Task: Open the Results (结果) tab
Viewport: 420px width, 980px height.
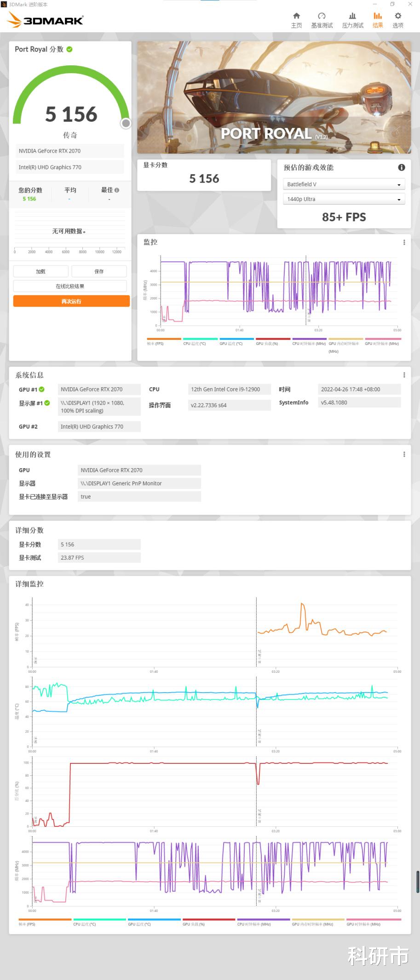Action: [x=378, y=20]
